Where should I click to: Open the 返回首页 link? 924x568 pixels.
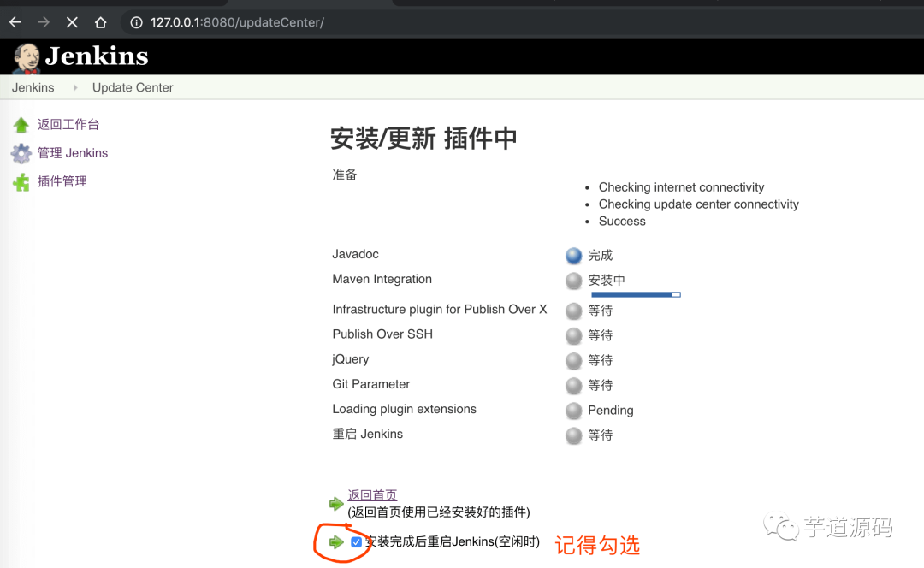click(371, 494)
